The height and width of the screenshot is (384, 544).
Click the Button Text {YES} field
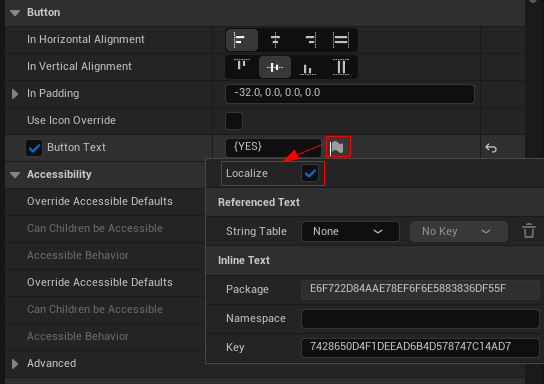(x=273, y=147)
